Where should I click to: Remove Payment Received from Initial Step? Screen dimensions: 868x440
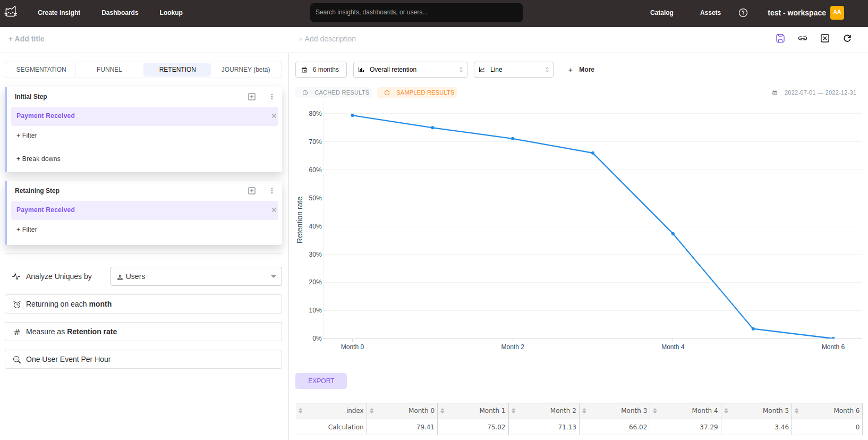point(274,116)
